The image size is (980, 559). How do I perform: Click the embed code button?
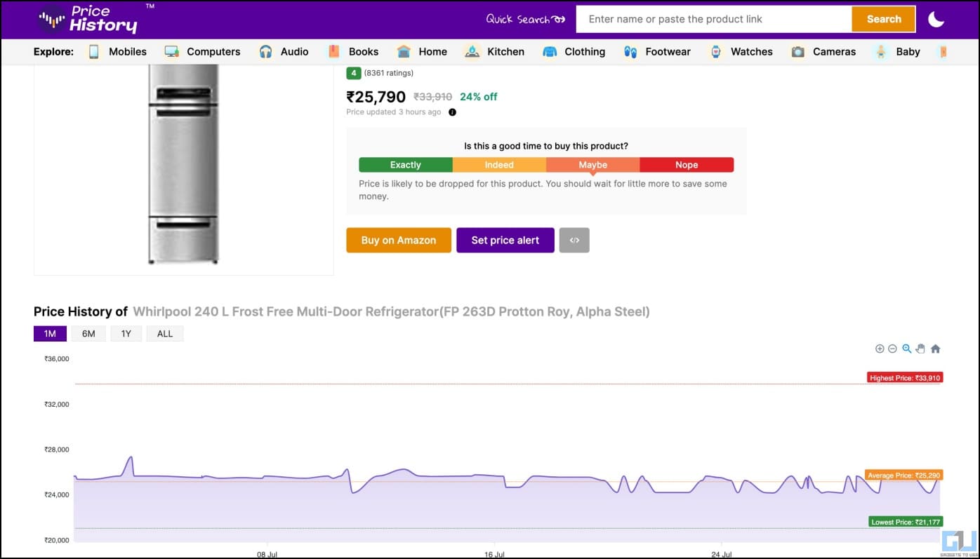pos(574,240)
